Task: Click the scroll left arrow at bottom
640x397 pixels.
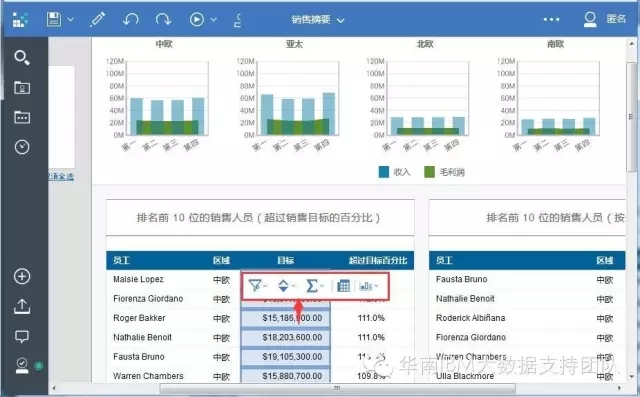Action: [54, 388]
